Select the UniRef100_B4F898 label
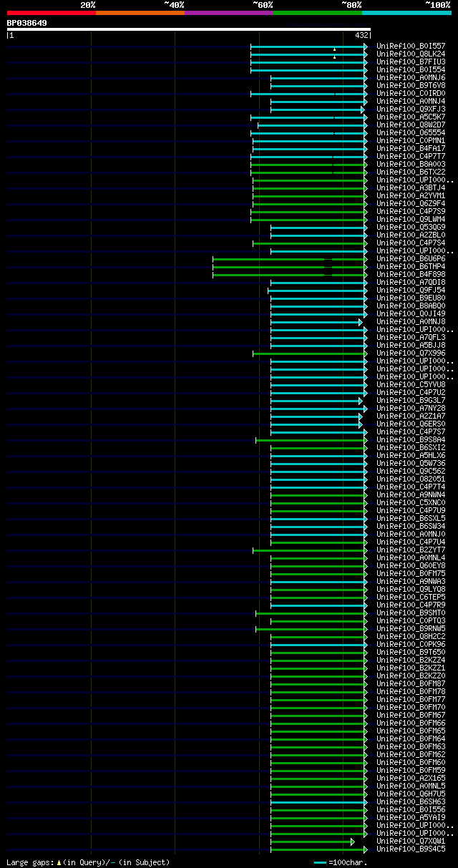The width and height of the screenshot is (458, 868). (x=411, y=274)
